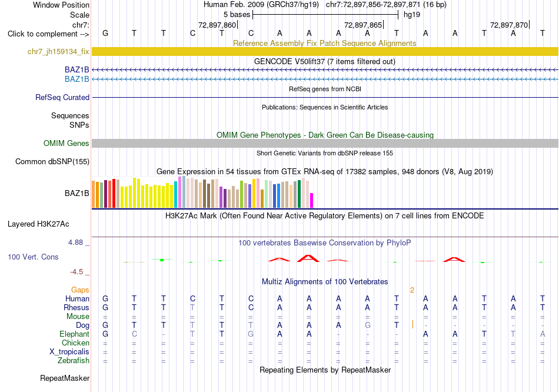Image resolution: width=559 pixels, height=392 pixels.
Task: Click the magenta bar ending the GTEx chart
Action: pyautogui.click(x=312, y=201)
